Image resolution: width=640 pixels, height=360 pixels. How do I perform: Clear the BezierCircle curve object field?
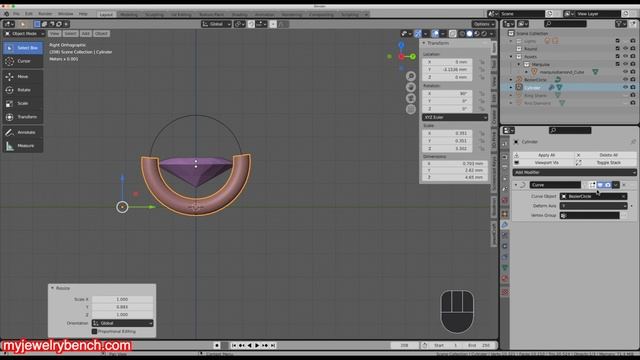tap(624, 196)
